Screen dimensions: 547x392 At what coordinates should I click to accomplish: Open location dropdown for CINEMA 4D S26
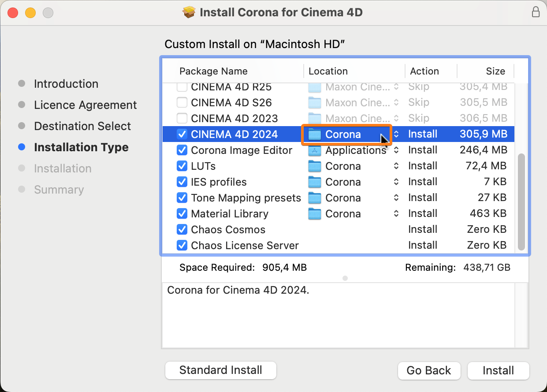[396, 103]
